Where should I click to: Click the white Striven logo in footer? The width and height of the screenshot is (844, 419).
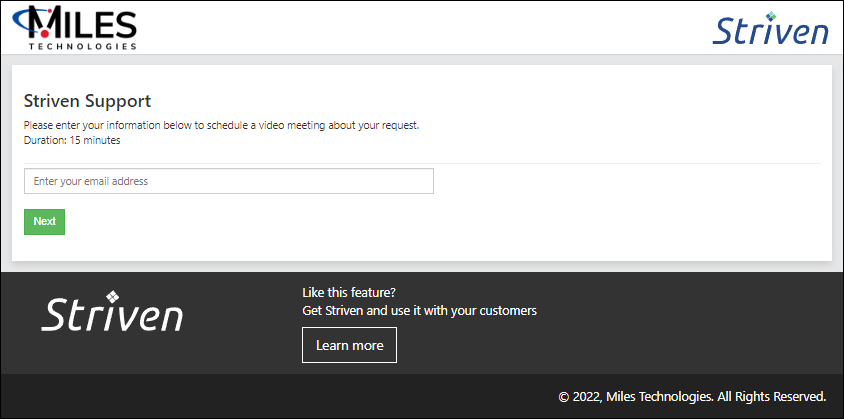[112, 312]
